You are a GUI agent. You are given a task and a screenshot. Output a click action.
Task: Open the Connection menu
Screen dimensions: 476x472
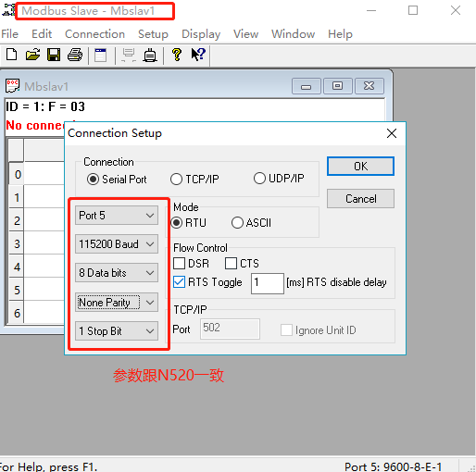pos(94,34)
